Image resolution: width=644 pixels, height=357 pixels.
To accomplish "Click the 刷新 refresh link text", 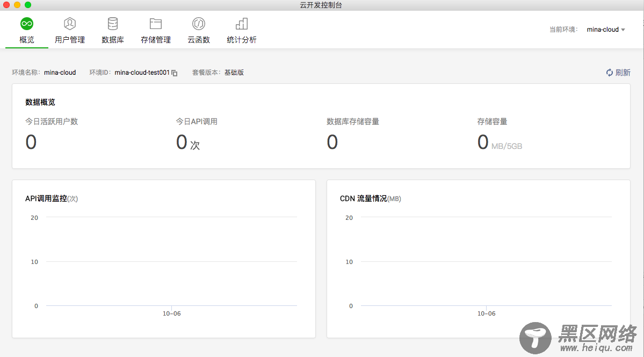I will (623, 73).
